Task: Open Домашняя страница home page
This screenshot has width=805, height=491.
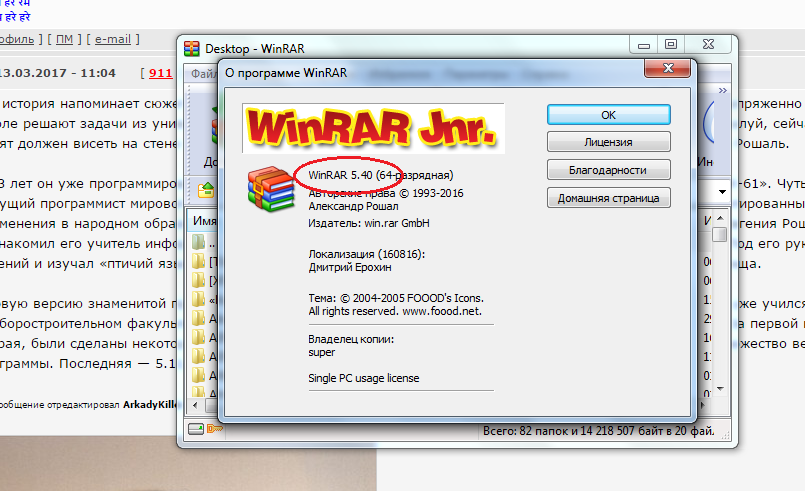Action: 608,198
